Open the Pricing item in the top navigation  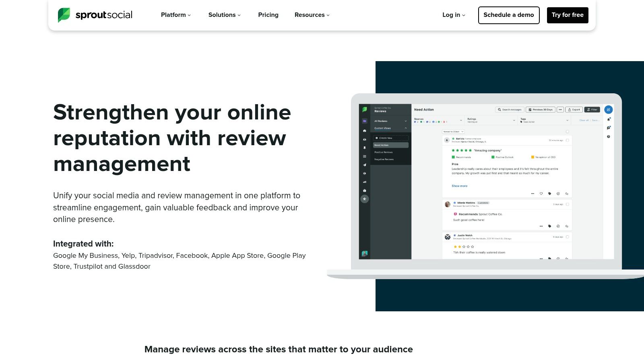pos(268,15)
